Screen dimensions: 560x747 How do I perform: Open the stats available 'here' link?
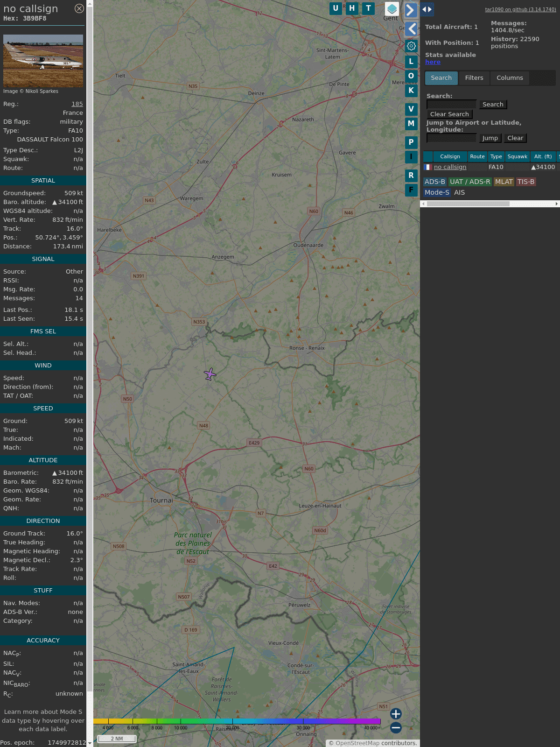point(433,62)
